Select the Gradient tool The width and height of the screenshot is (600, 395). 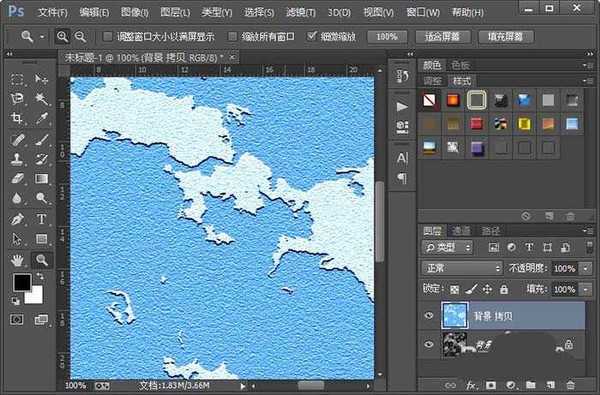click(41, 178)
